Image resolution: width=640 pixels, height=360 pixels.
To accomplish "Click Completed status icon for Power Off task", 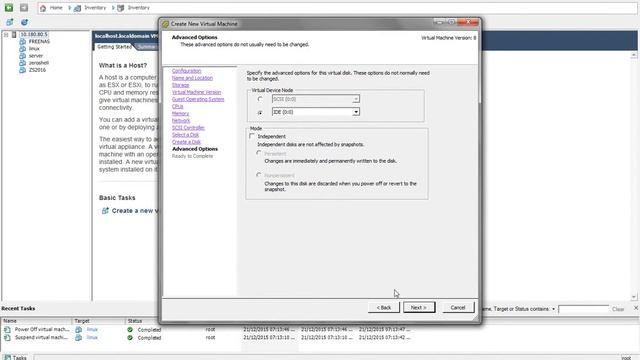I will [x=130, y=329].
